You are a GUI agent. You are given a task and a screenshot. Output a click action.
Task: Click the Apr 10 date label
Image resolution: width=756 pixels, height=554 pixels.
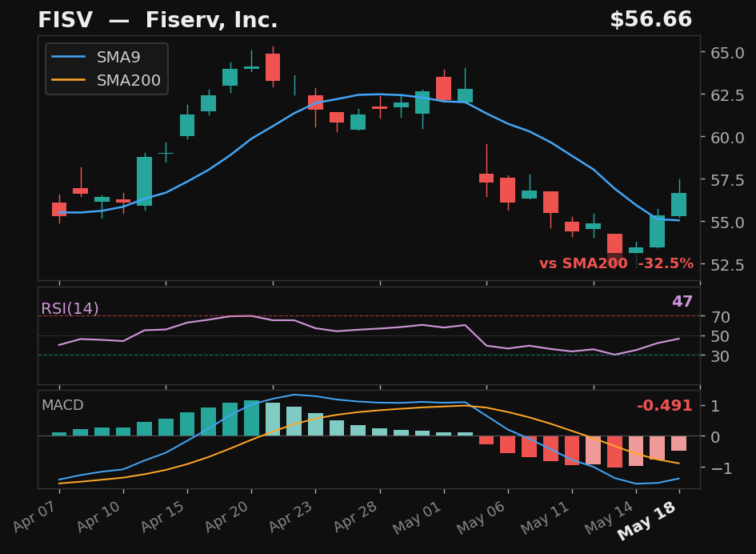pos(98,517)
